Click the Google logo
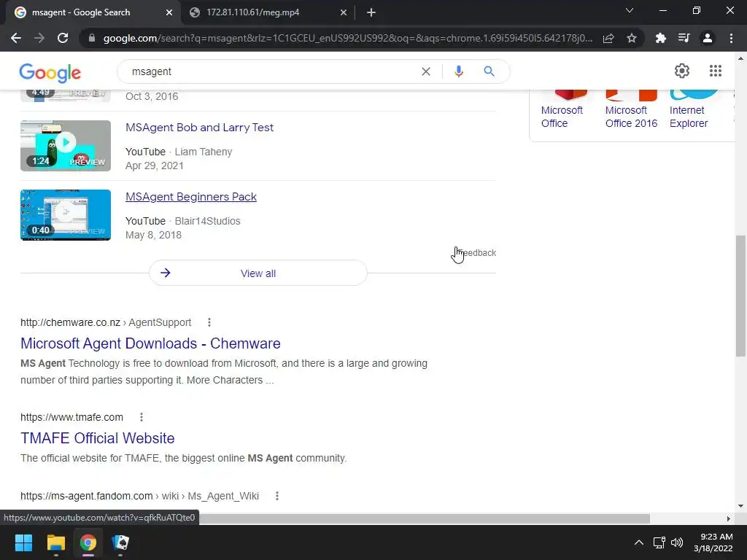 [x=50, y=73]
